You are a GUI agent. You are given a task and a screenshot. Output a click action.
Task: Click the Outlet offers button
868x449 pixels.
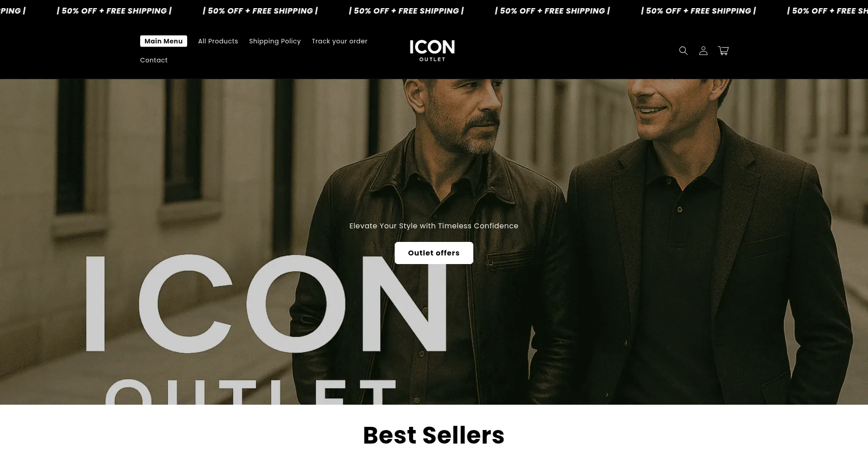coord(434,253)
